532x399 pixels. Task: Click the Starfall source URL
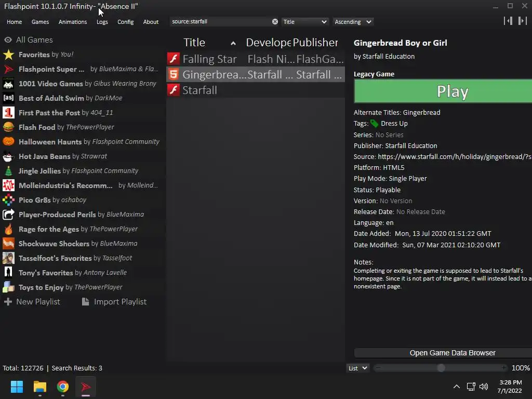click(455, 157)
